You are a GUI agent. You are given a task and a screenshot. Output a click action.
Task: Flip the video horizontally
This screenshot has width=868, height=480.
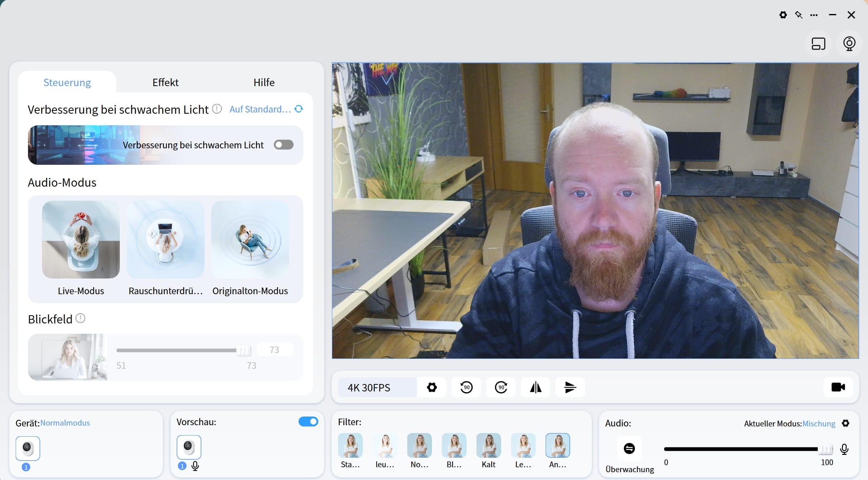(x=535, y=387)
